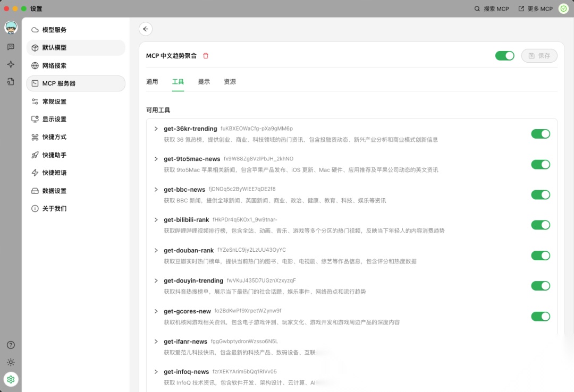This screenshot has height=392, width=574.
Task: Disable the get-bilibili-rank tool switch
Action: tap(541, 225)
